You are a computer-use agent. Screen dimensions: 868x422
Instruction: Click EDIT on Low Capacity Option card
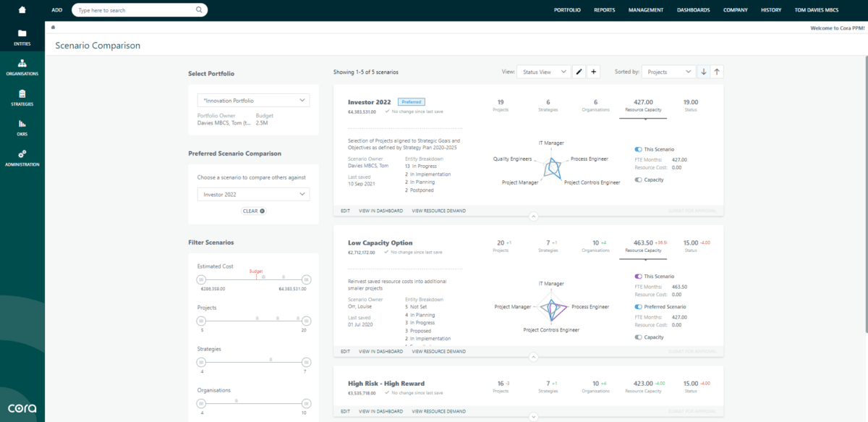pyautogui.click(x=345, y=352)
